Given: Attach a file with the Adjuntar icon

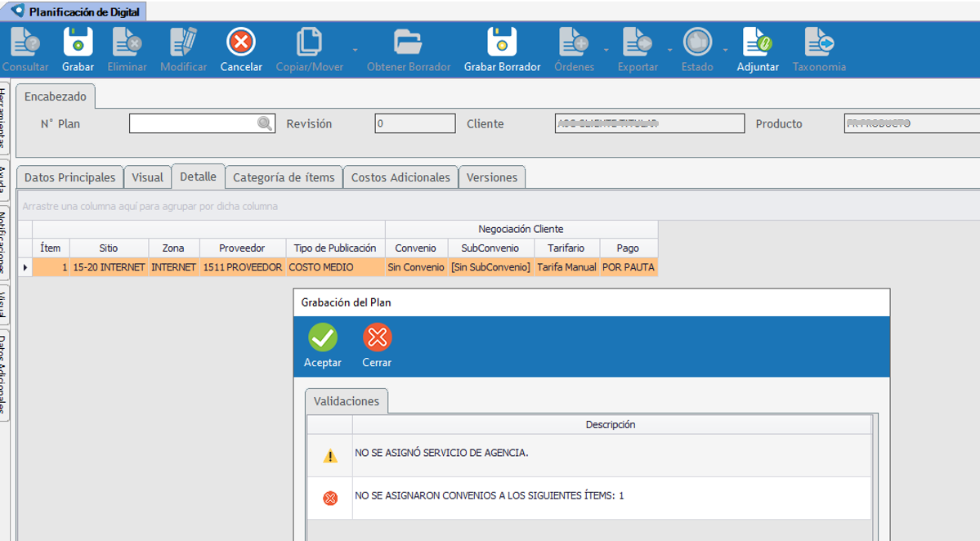Looking at the screenshot, I should 758,42.
